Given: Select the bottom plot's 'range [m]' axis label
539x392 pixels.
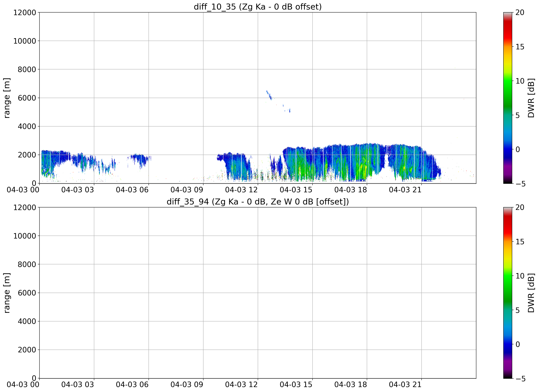Looking at the screenshot, I should pyautogui.click(x=7, y=293).
